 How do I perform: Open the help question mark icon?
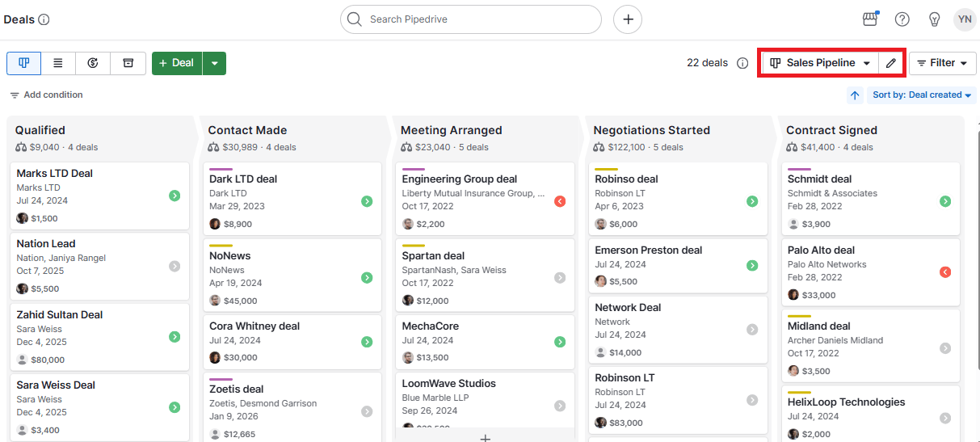[x=902, y=19]
